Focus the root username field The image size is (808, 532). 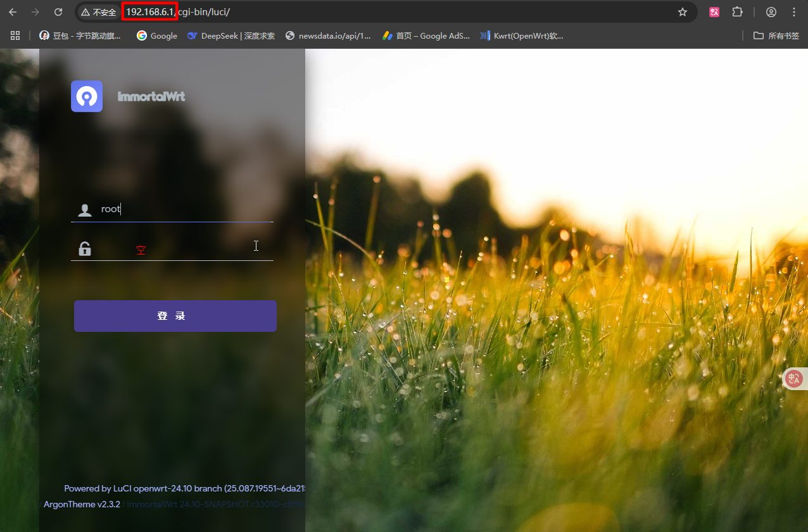(x=184, y=209)
